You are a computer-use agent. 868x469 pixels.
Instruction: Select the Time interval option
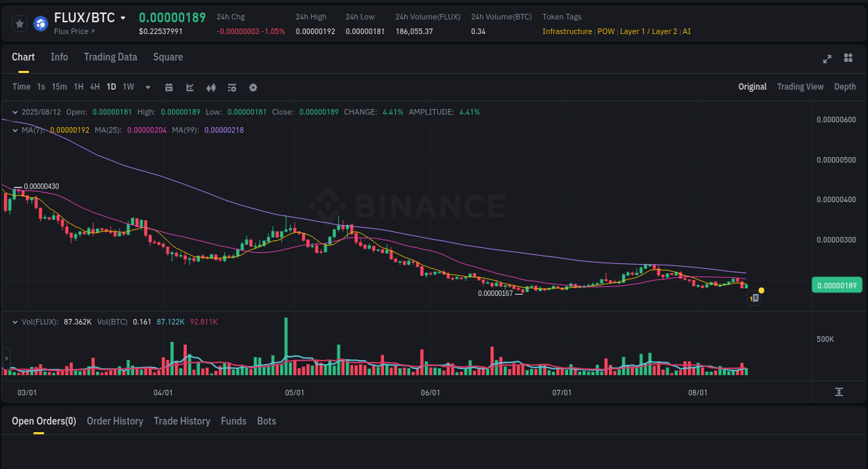(22, 87)
